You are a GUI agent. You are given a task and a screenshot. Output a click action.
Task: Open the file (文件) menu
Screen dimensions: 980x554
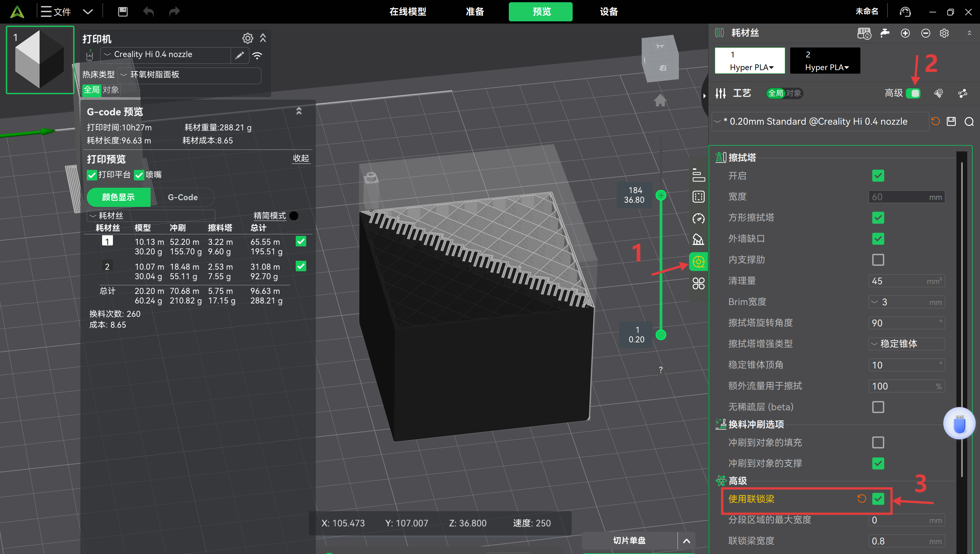56,12
